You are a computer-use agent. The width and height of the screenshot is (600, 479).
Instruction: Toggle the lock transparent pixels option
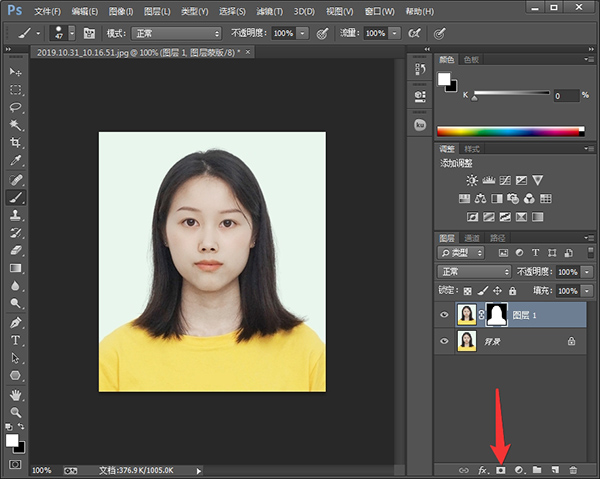coord(470,290)
